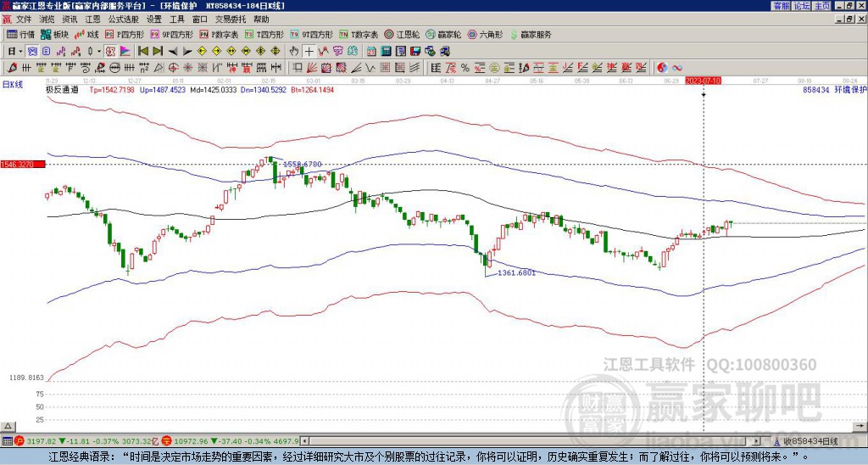The height and width of the screenshot is (465, 868).
Task: Click the circle with horizontal line icon
Action: click(114, 68)
